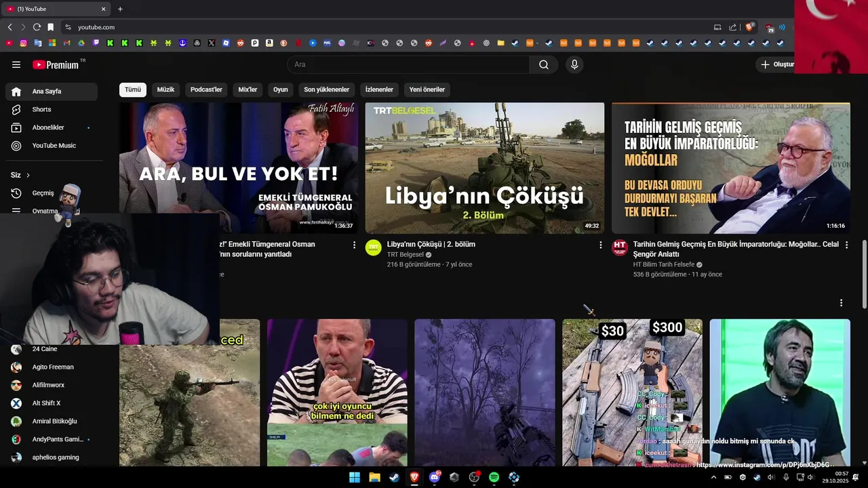Open Ana Sayfa in the sidebar
The height and width of the screenshot is (488, 868).
[x=52, y=91]
